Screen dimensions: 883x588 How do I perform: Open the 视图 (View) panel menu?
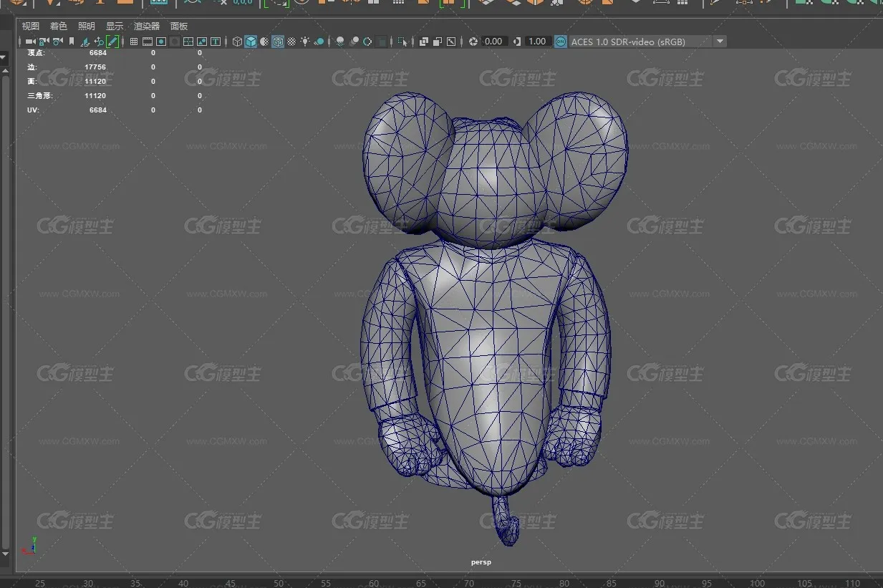[31, 26]
